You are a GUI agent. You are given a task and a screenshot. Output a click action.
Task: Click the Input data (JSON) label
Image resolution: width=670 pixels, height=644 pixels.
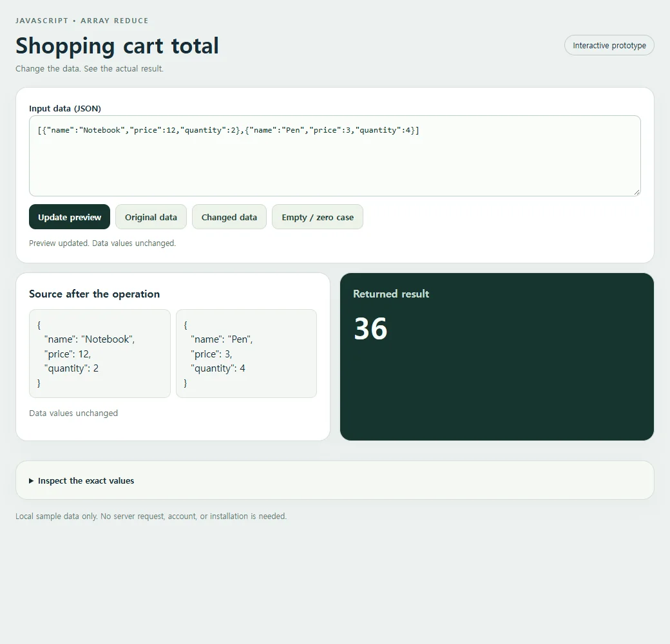coord(65,108)
